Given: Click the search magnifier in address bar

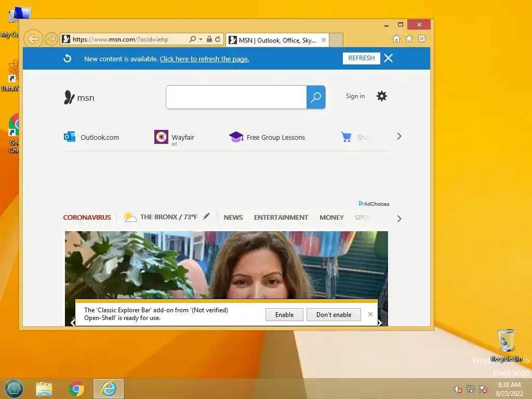Looking at the screenshot, I should (192, 39).
